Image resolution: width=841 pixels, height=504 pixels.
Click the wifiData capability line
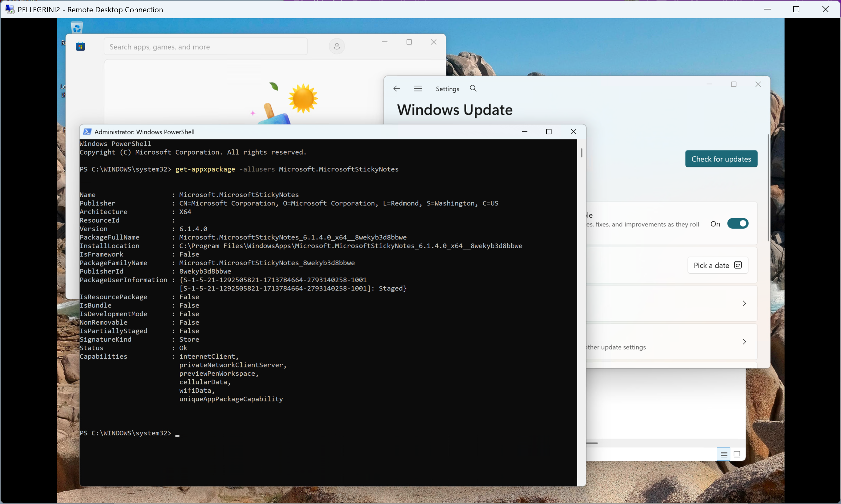[x=197, y=390]
